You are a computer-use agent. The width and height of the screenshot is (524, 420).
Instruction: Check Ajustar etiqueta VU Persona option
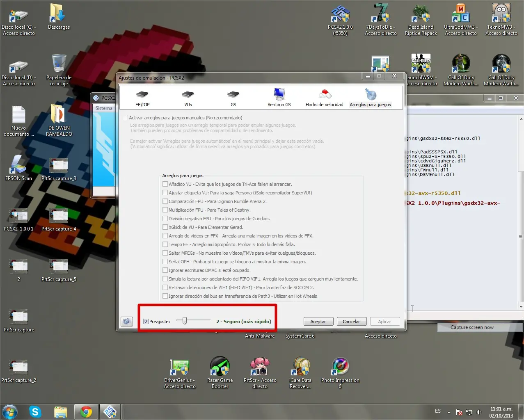coord(165,193)
